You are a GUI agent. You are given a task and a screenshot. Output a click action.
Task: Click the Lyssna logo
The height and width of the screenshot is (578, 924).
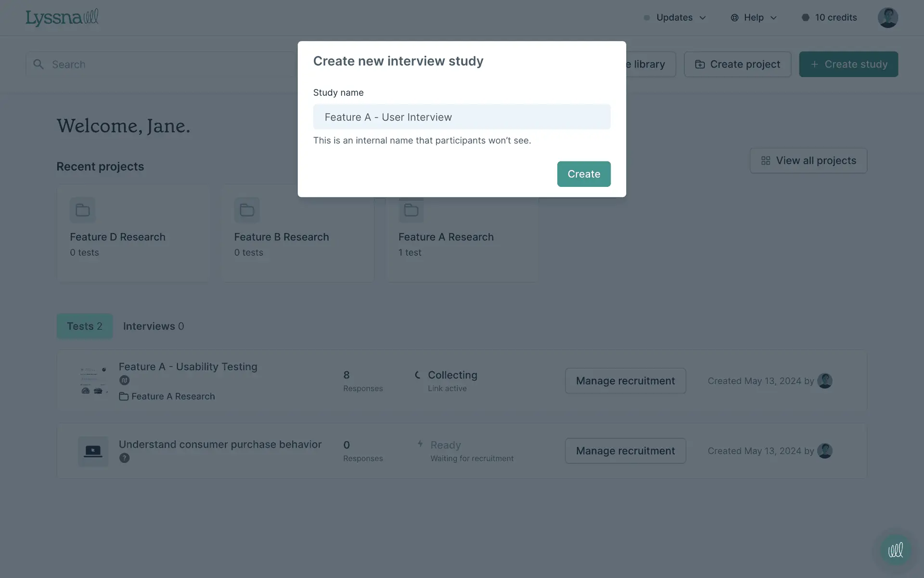62,18
